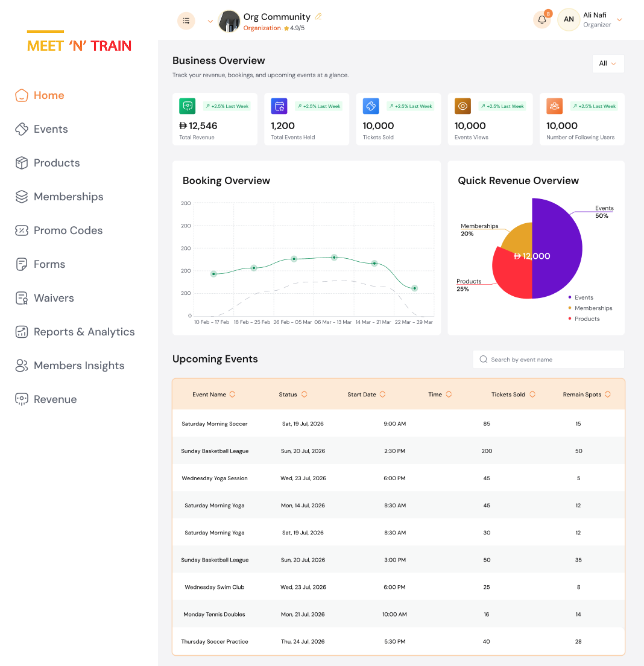Click the Products box icon in sidebar
The width and height of the screenshot is (644, 666).
point(22,163)
